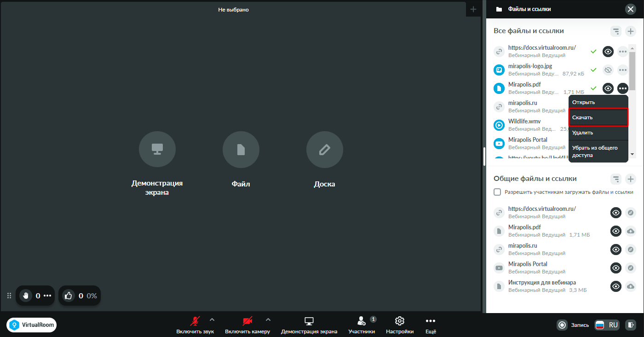Toggle eye for Mirapolis.pdf in all files
The image size is (644, 337).
click(x=608, y=88)
